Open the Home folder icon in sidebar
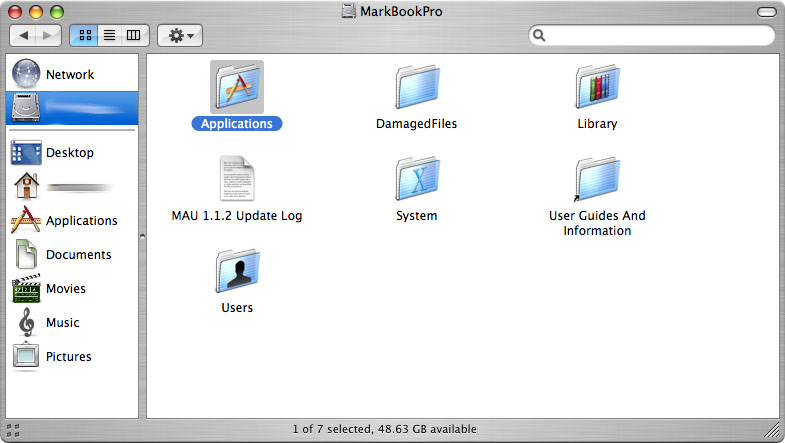This screenshot has width=785, height=443. 26,186
